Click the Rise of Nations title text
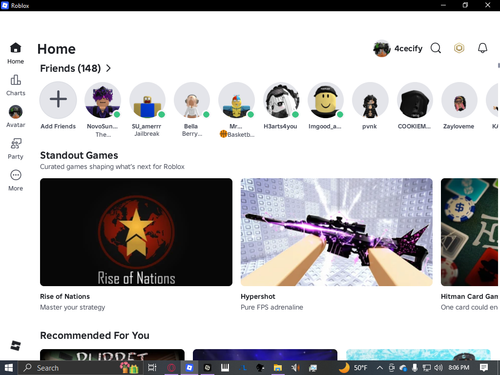This screenshot has height=375, width=500. 65,296
